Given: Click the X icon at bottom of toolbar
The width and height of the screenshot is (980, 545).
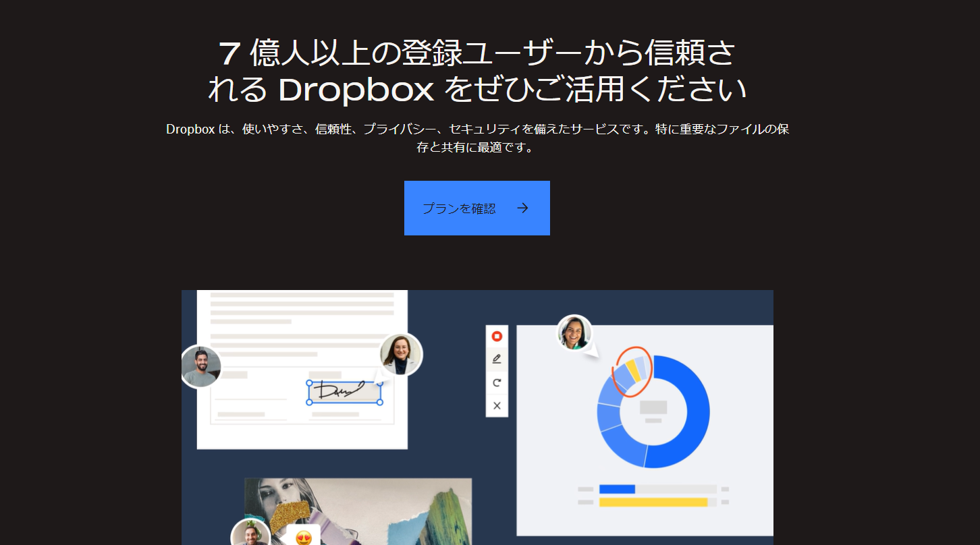Looking at the screenshot, I should tap(497, 406).
